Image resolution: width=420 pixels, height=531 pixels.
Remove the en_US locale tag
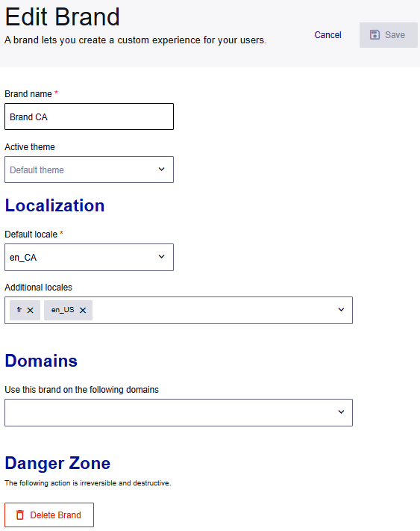click(83, 310)
